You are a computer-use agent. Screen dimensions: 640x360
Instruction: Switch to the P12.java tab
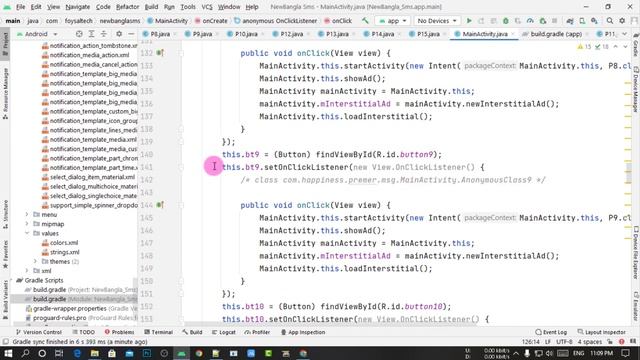pyautogui.click(x=291, y=34)
